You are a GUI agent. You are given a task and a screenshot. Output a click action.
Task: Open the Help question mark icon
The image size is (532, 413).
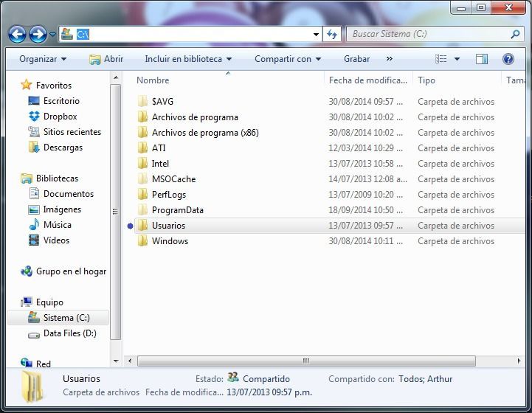[508, 59]
